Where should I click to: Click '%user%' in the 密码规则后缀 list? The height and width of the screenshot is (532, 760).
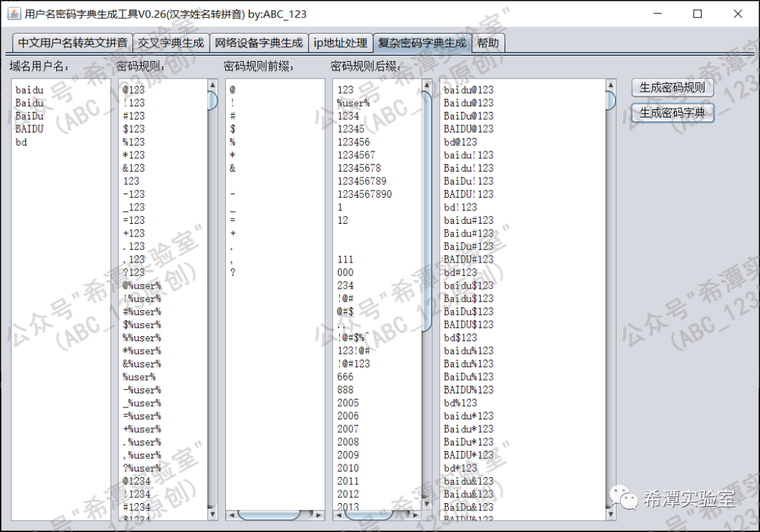[353, 103]
